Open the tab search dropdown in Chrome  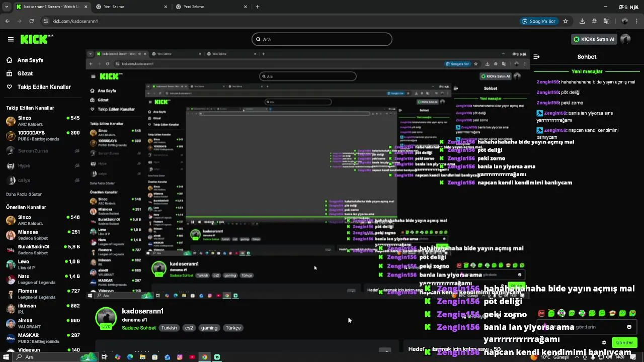pos(6,7)
